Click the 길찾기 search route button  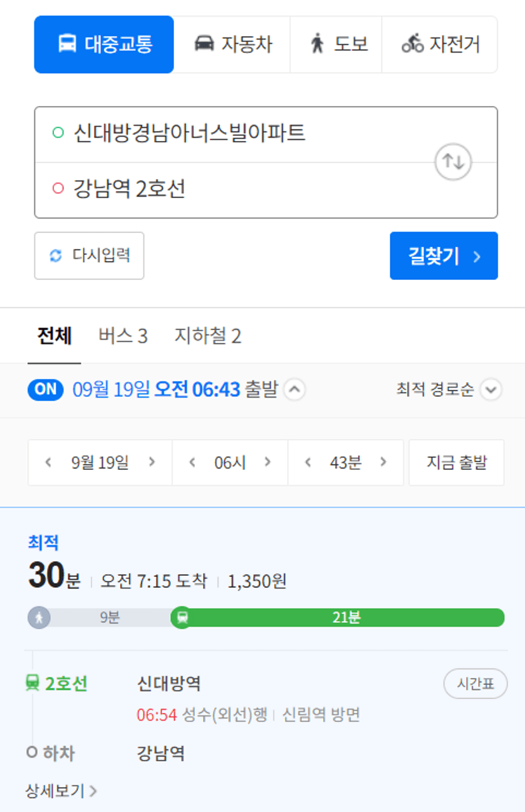pyautogui.click(x=444, y=256)
